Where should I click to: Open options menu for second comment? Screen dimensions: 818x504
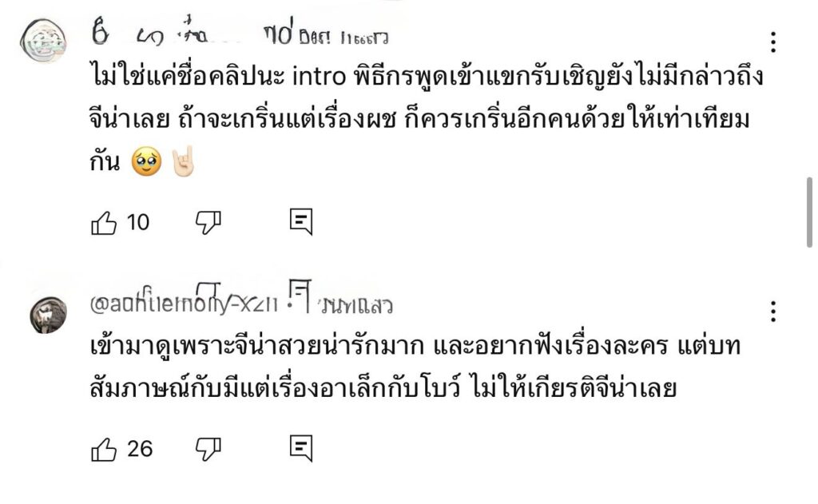coord(772,311)
